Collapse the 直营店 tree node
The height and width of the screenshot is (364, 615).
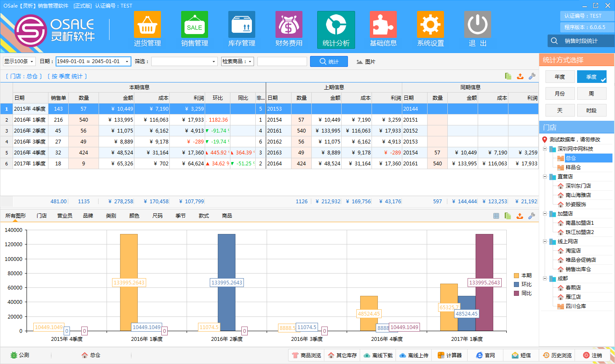point(545,177)
